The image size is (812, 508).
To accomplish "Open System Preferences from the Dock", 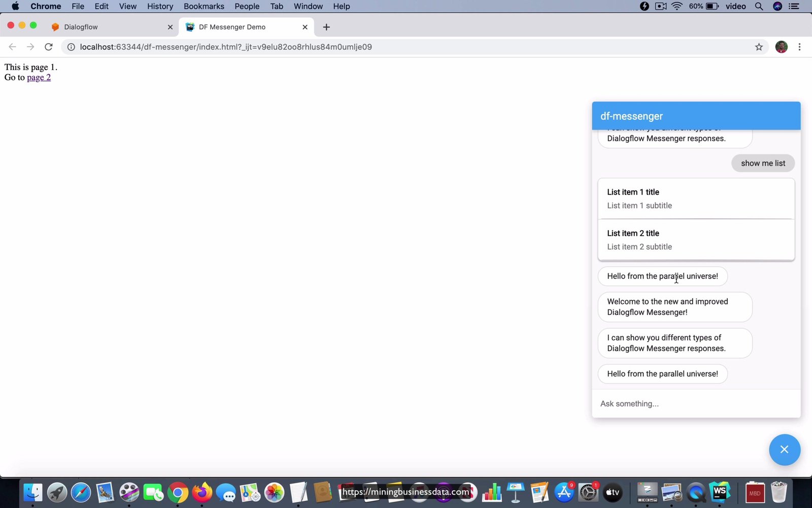I will (x=588, y=492).
